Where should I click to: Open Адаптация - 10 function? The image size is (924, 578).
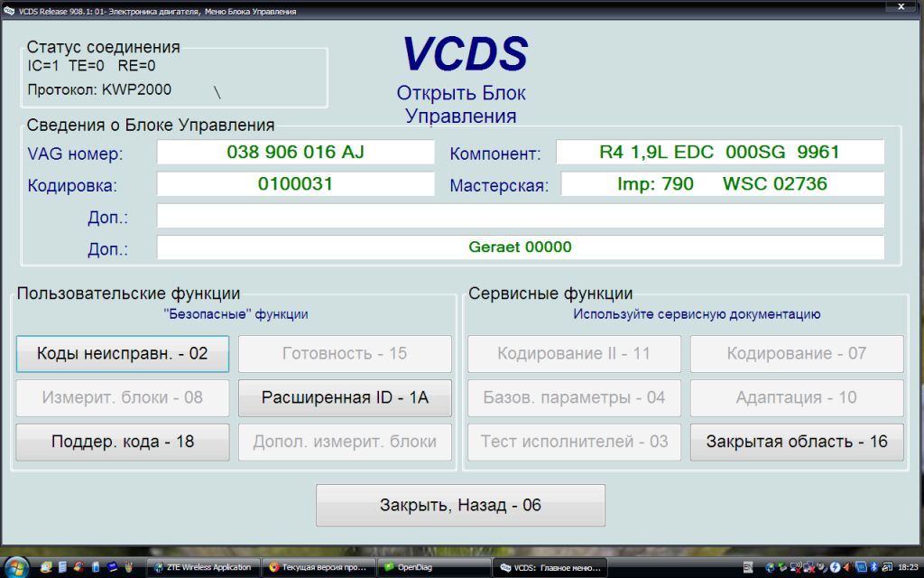click(x=797, y=397)
